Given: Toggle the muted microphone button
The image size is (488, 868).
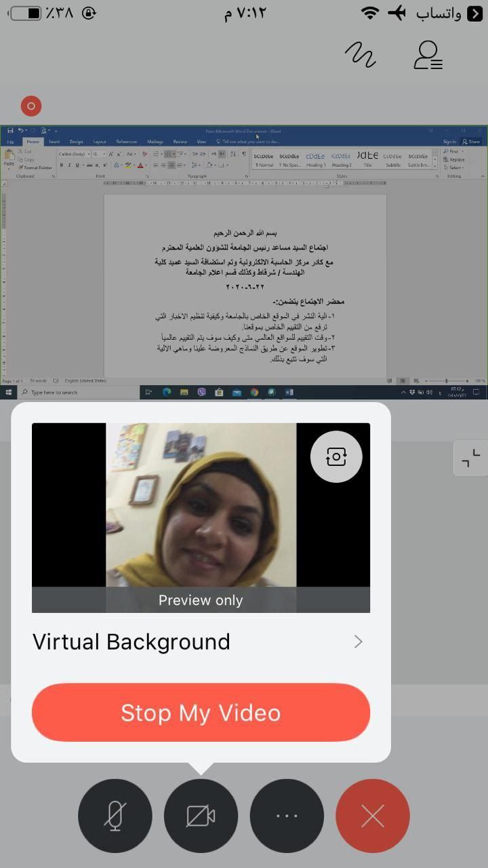Looking at the screenshot, I should pyautogui.click(x=115, y=816).
